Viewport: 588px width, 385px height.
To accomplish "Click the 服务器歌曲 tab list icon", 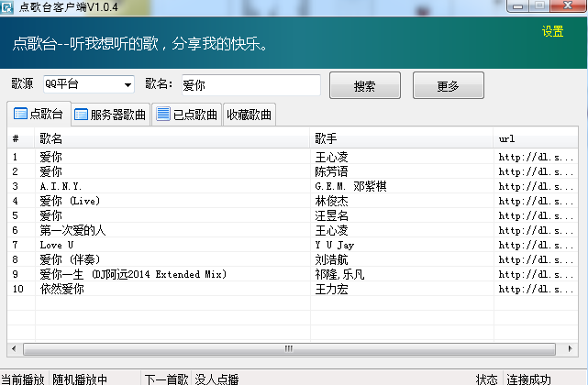I will (x=81, y=115).
